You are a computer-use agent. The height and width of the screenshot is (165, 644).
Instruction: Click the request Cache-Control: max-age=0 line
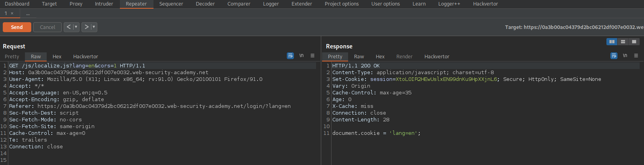coord(47,133)
